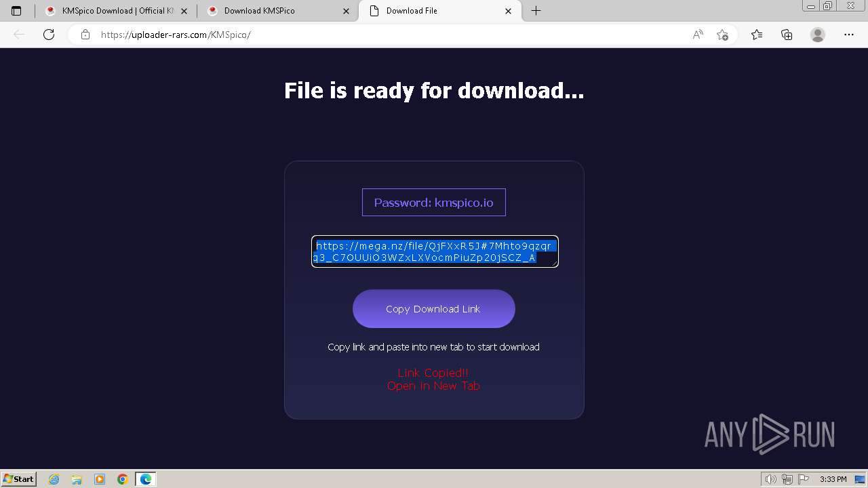Open a new browser tab
This screenshot has width=868, height=488.
point(536,11)
